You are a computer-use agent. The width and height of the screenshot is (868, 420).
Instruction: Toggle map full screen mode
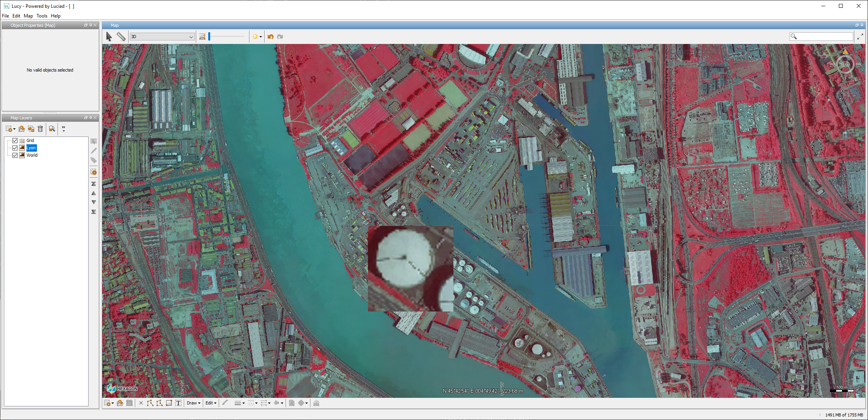point(860,37)
